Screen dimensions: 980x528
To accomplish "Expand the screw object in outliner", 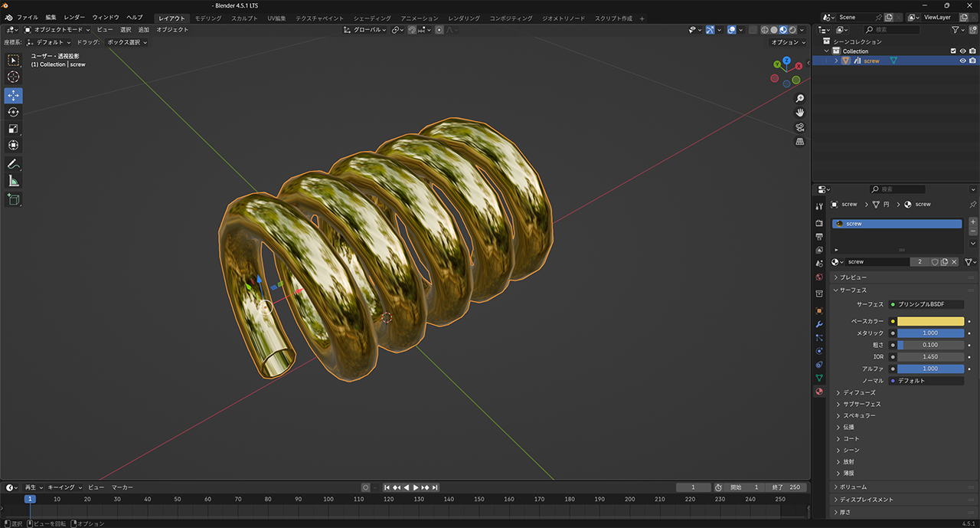I will point(836,61).
